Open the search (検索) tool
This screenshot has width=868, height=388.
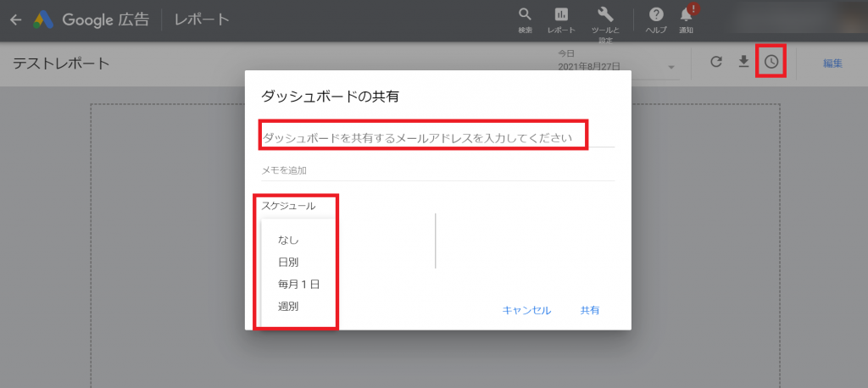coord(526,20)
